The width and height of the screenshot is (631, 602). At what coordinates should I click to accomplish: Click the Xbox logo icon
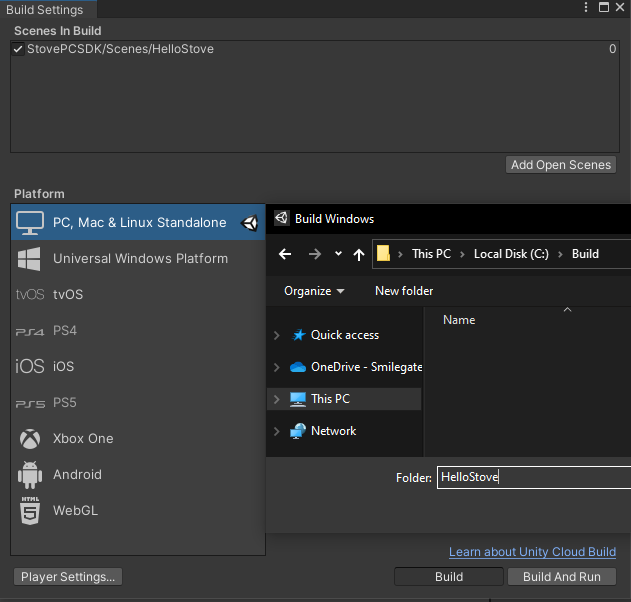30,439
